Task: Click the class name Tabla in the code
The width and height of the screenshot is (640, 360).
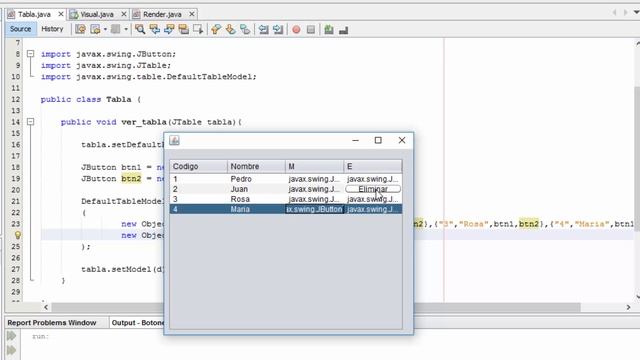Action: 119,99
